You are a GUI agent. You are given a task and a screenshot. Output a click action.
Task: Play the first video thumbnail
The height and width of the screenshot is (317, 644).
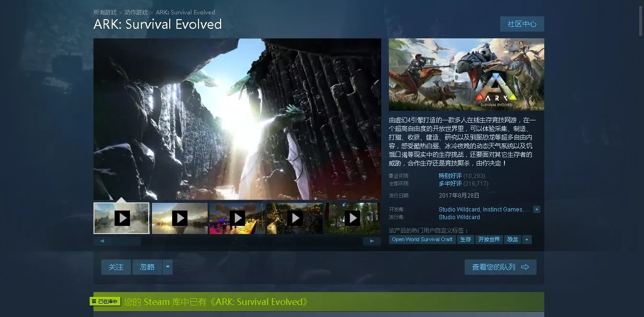coord(122,218)
